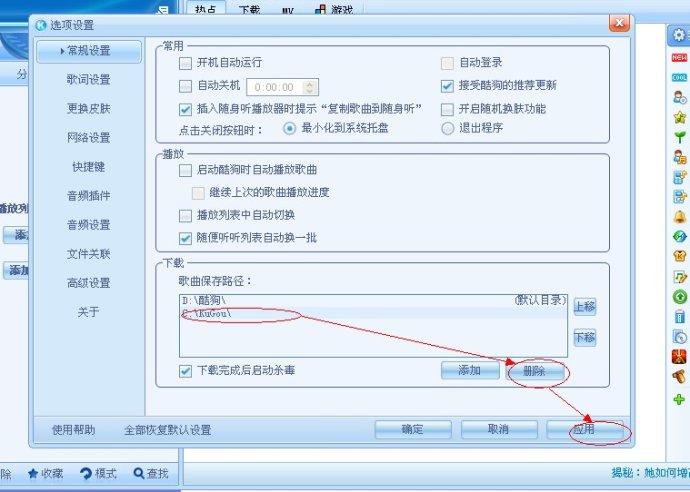Screen dimensions: 690x492
Task: Click 全部恢复默认设置 restore defaults link
Action: pyautogui.click(x=168, y=430)
